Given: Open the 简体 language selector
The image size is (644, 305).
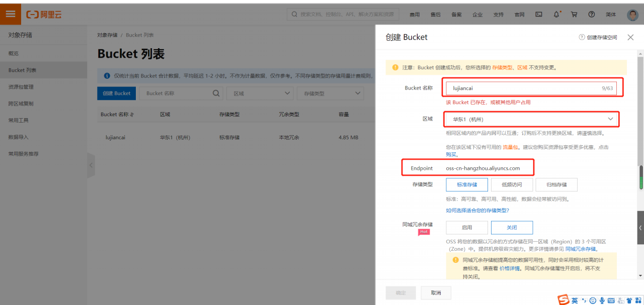Looking at the screenshot, I should 611,15.
